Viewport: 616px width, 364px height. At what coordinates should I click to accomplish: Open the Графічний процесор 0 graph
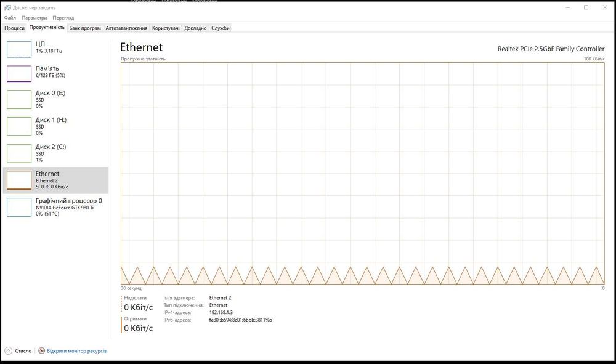(19, 207)
